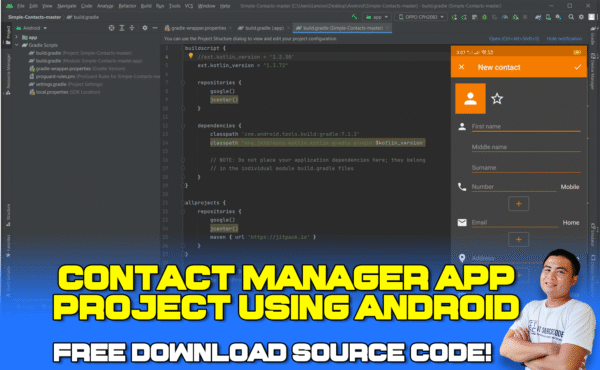Toggle the Device Manager side tab
This screenshot has width=600, height=370.
point(593,72)
